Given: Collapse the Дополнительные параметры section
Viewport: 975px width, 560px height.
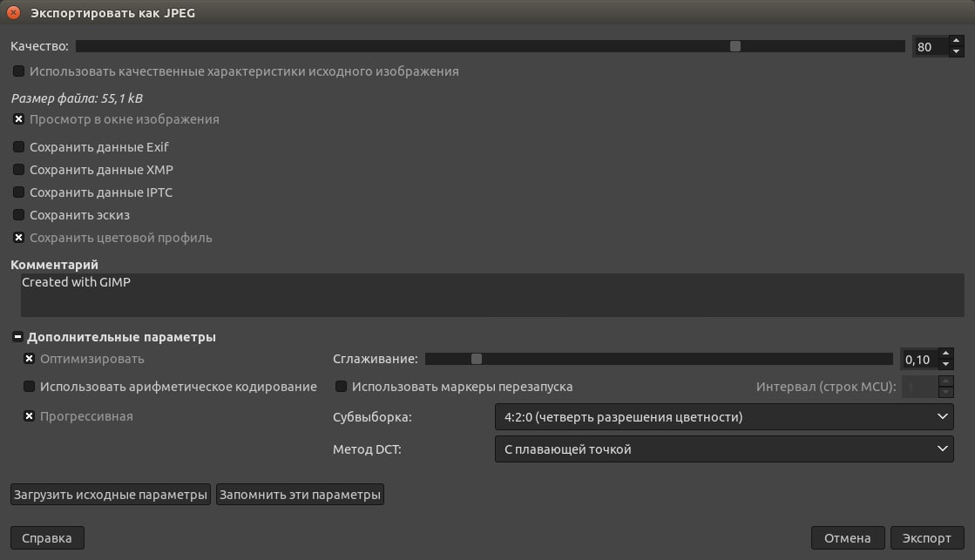Looking at the screenshot, I should [17, 337].
